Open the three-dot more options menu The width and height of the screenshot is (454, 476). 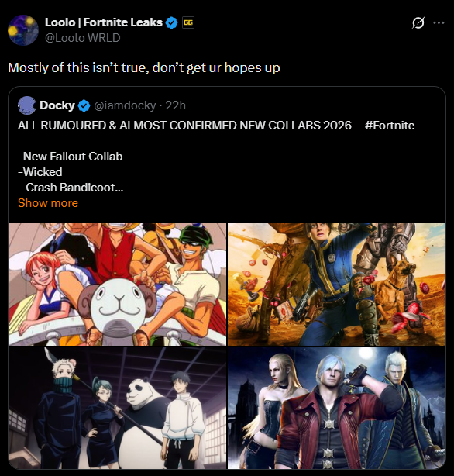click(x=439, y=22)
